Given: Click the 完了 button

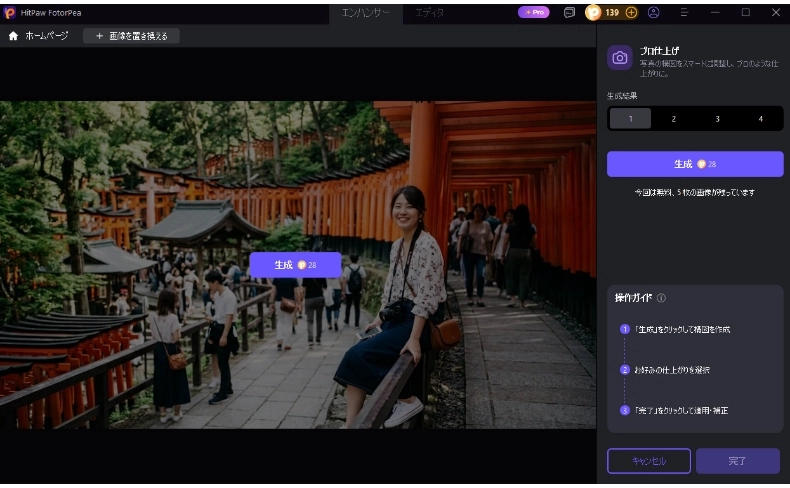Looking at the screenshot, I should click(x=738, y=461).
